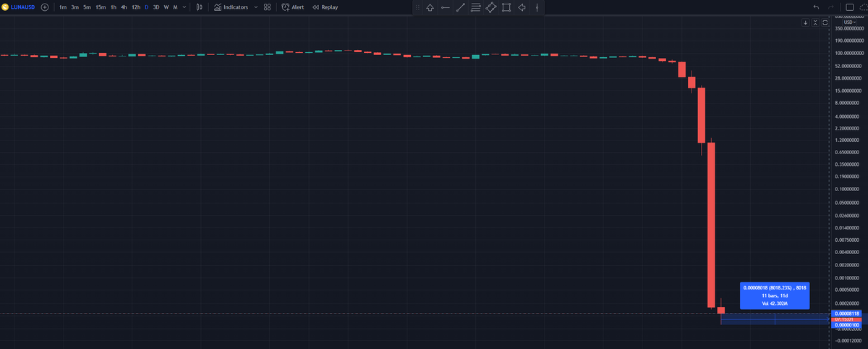The image size is (868, 349).
Task: Select the 3D interval
Action: point(156,7)
